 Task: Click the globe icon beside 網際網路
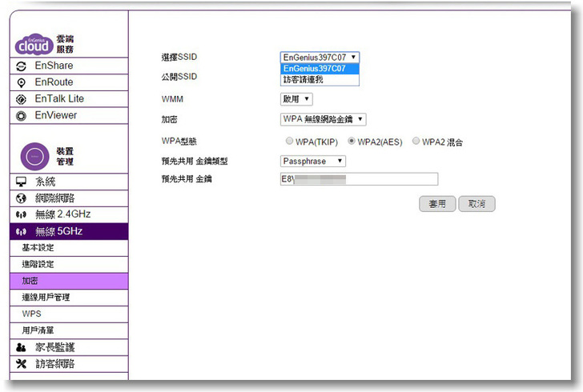coord(21,198)
